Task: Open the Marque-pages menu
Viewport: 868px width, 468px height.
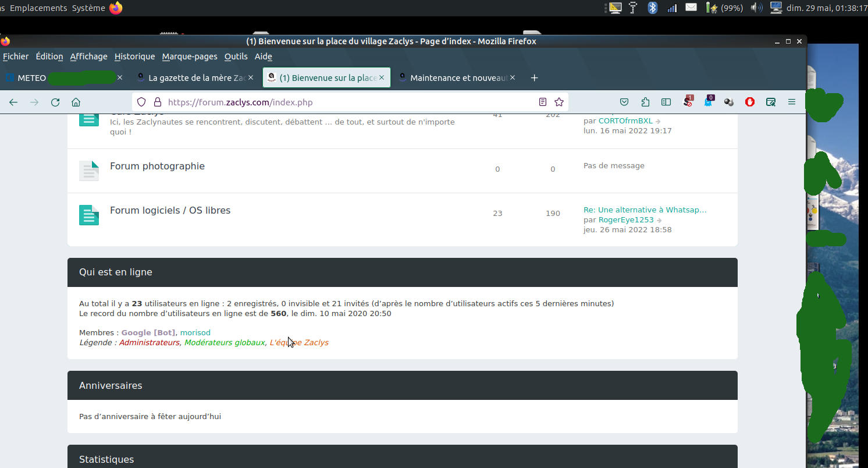Action: pyautogui.click(x=190, y=56)
